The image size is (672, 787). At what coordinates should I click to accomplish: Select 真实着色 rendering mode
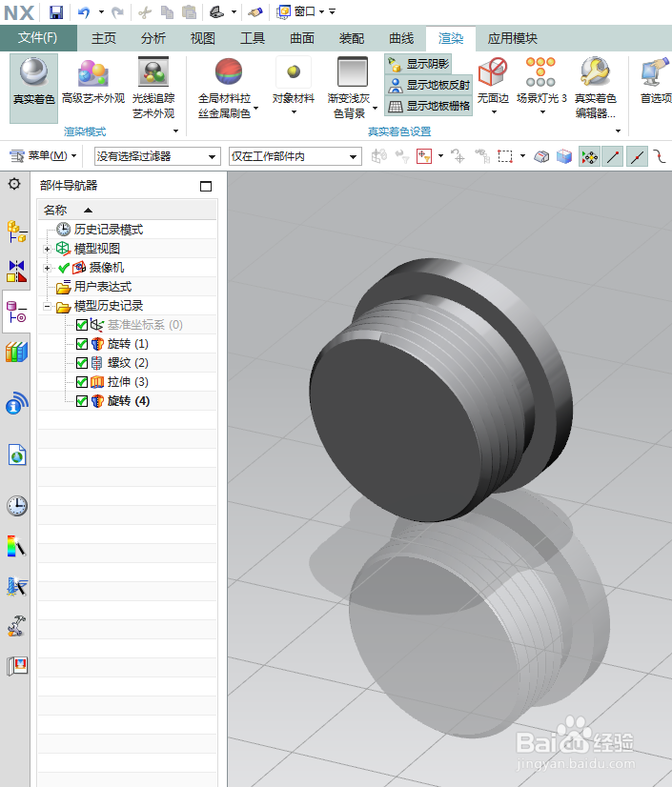(33, 89)
